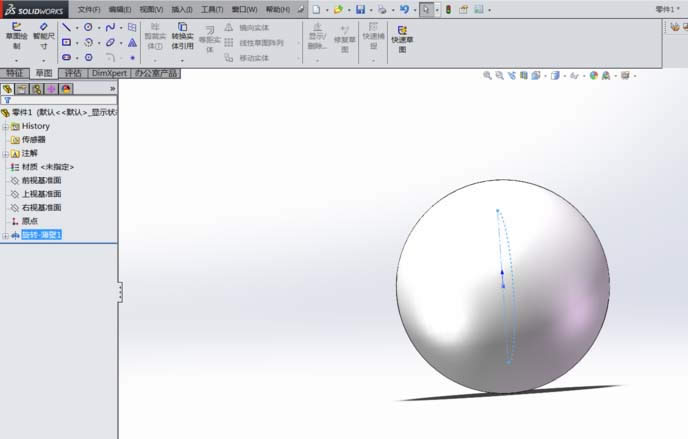Open the Spline tool dropdown arrow
The width and height of the screenshot is (688, 439).
point(121,28)
